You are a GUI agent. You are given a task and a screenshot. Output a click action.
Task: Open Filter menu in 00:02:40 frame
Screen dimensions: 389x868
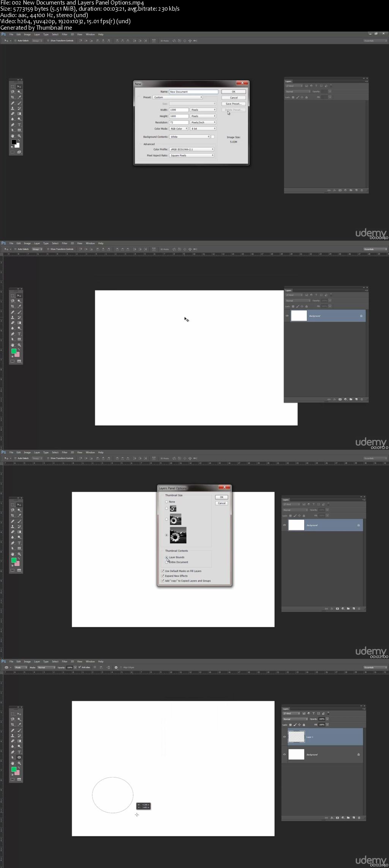(65, 662)
